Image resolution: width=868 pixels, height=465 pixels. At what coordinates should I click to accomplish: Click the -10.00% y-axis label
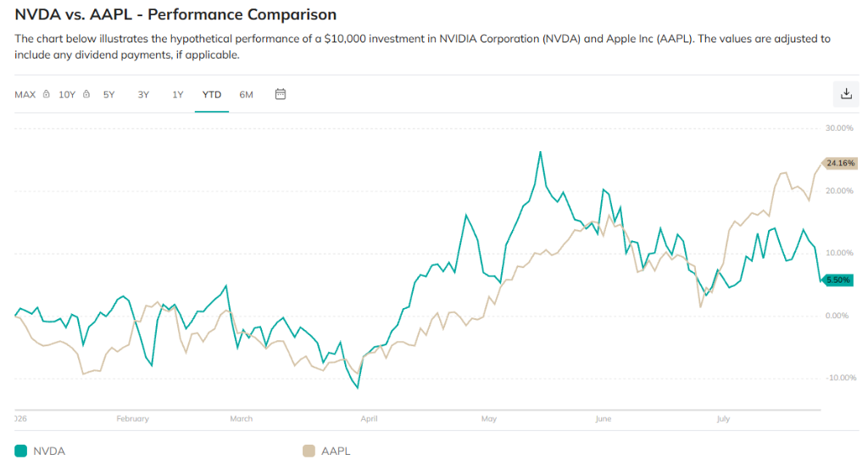click(841, 378)
